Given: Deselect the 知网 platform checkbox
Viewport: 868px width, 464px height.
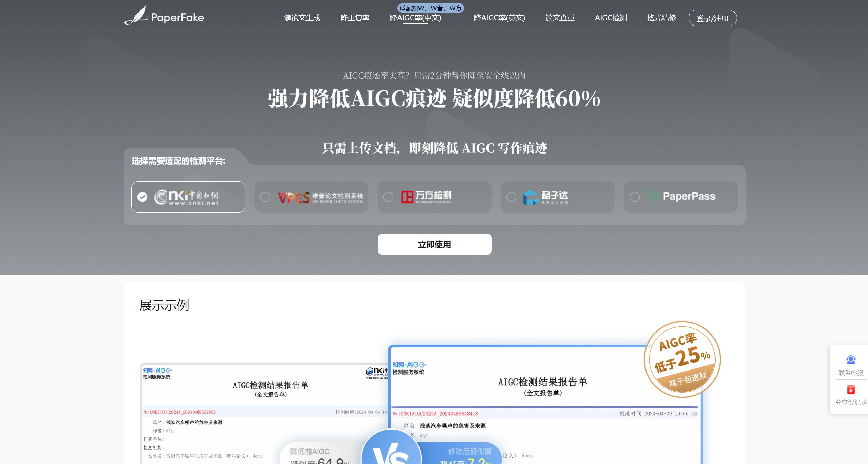Looking at the screenshot, I should click(x=142, y=197).
